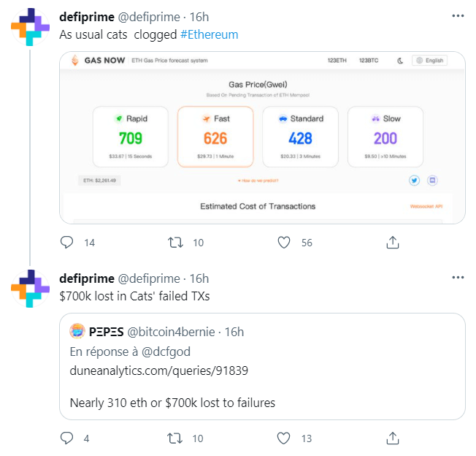
Task: Share the first defiprime tweet
Action: (x=392, y=242)
